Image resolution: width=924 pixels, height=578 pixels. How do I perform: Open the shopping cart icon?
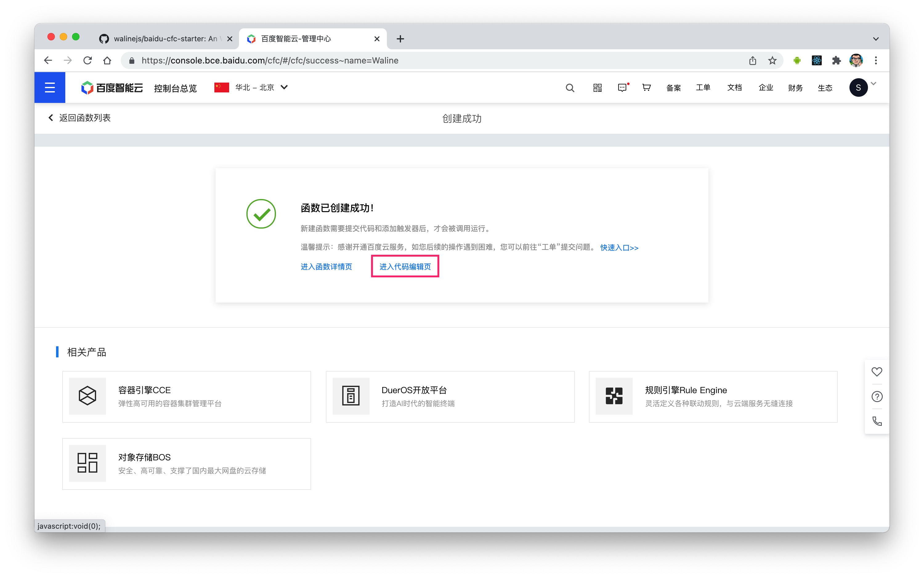click(x=646, y=88)
